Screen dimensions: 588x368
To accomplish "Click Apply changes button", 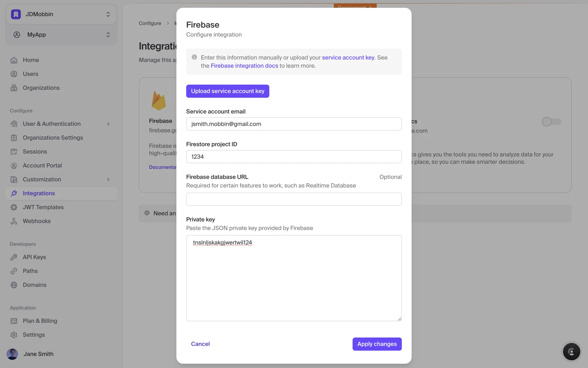I will [377, 344].
